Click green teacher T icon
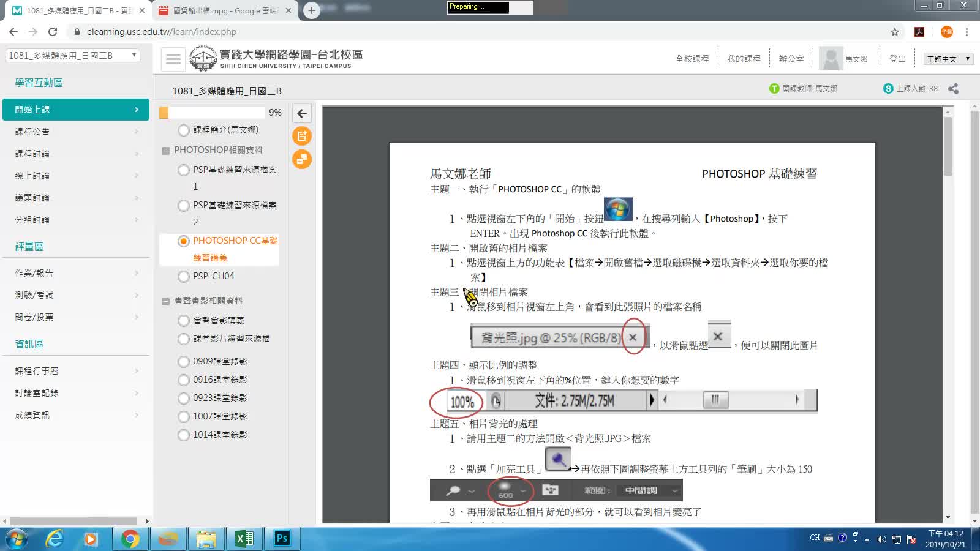This screenshot has height=551, width=980. 774,89
